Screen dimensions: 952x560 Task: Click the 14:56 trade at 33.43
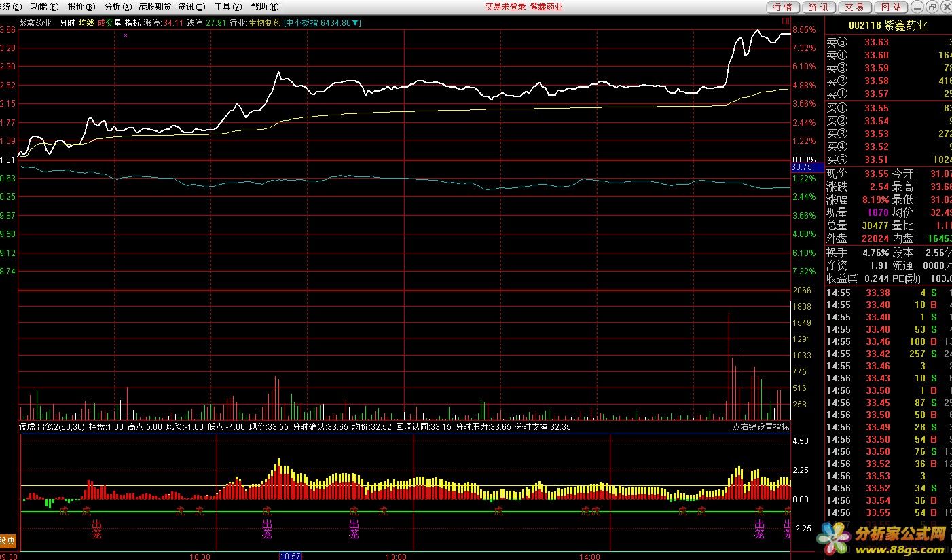tap(888, 378)
